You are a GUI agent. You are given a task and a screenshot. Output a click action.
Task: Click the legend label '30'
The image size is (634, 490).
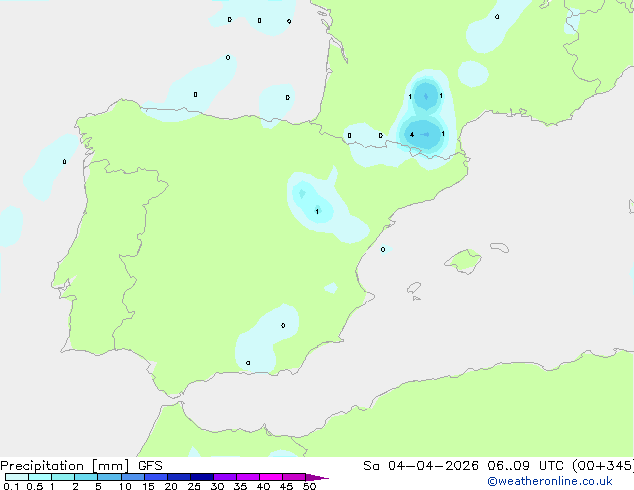point(217,486)
